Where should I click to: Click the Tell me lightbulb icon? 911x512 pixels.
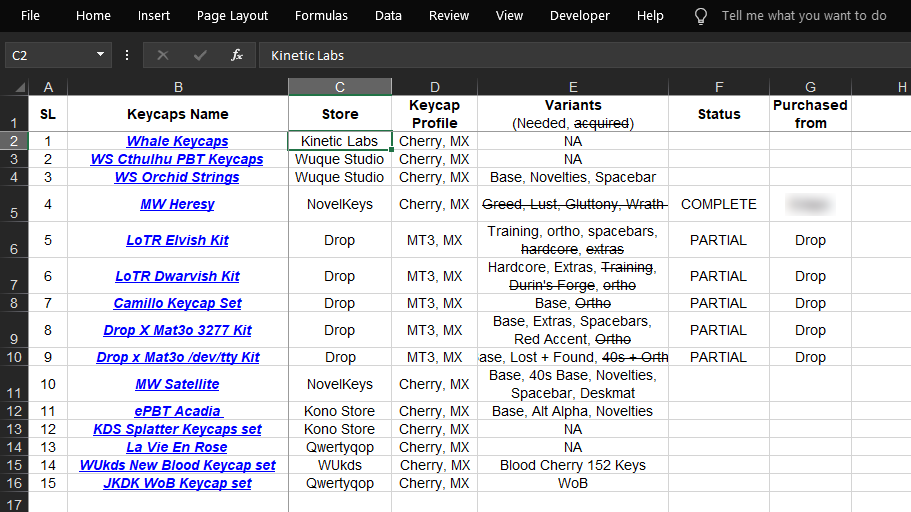point(701,16)
